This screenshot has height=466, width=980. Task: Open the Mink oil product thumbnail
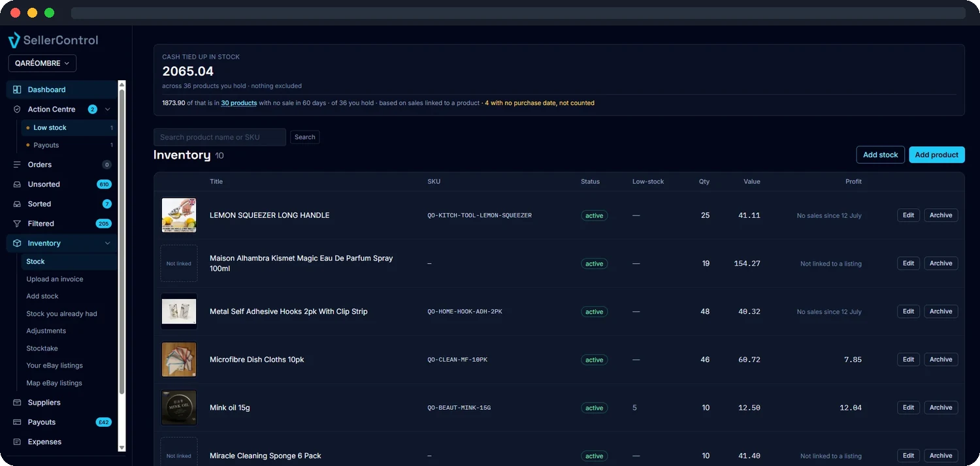179,408
